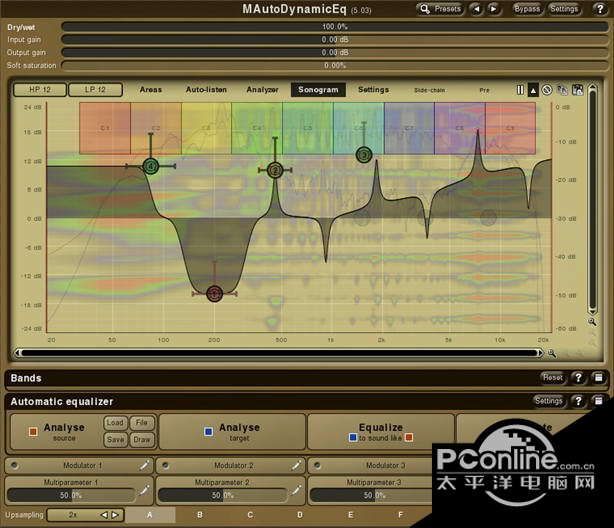Viewport: 614px width, 528px height.
Task: Increase Upsampling with right arrow
Action: point(115,515)
